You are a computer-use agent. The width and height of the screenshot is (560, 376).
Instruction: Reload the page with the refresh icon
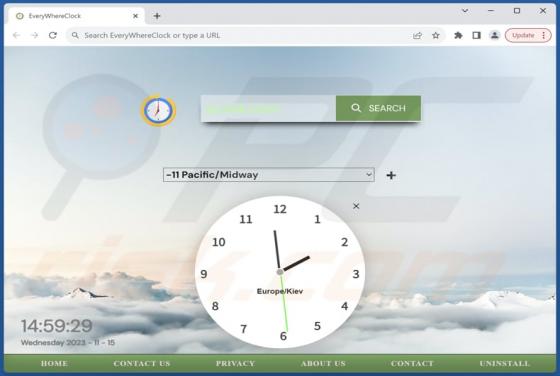click(53, 35)
